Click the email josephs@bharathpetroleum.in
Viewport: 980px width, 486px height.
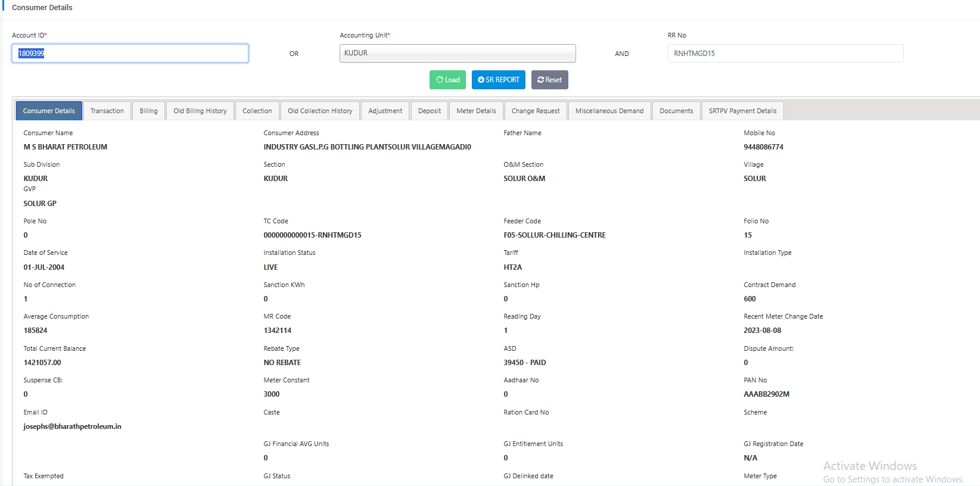tap(72, 426)
